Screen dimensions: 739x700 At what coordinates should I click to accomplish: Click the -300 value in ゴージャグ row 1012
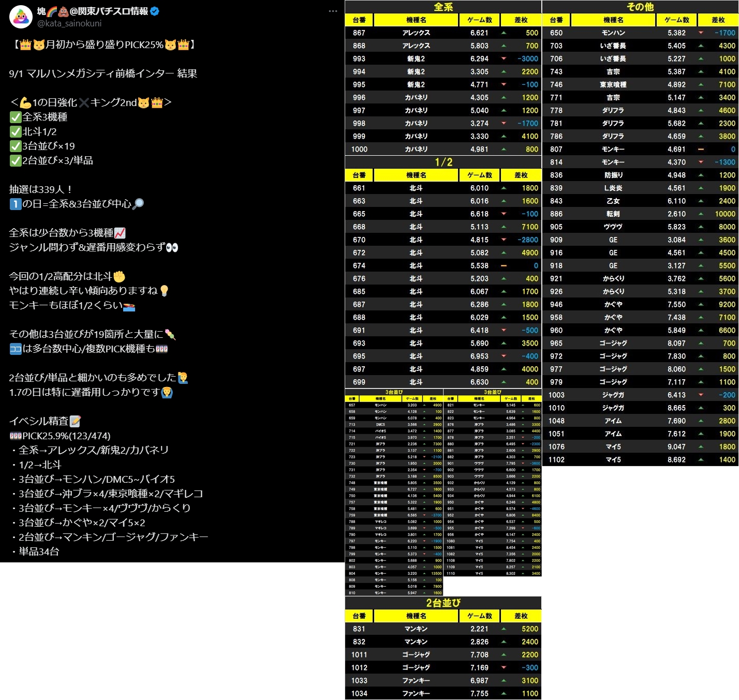pos(530,667)
